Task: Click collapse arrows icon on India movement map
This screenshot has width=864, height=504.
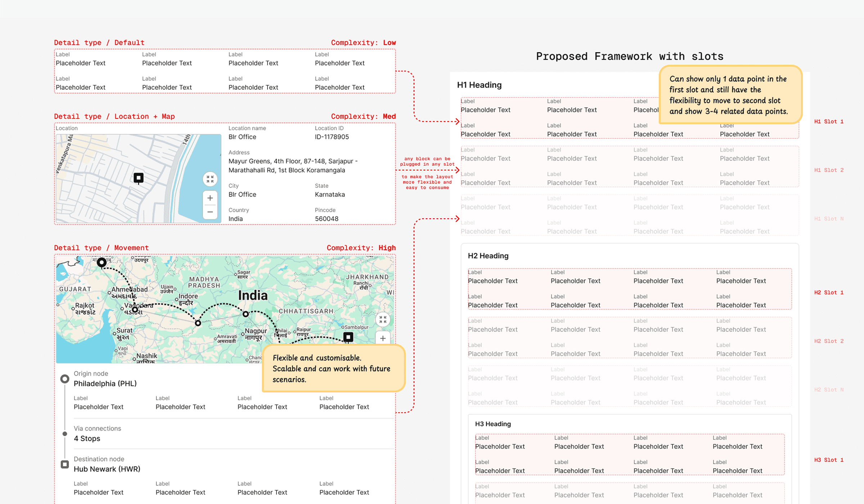Action: [383, 319]
